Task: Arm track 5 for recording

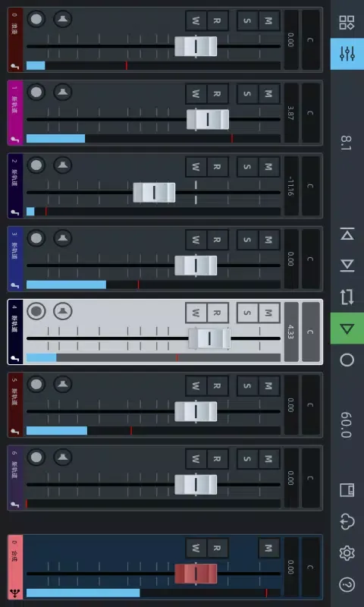Action: (36, 384)
